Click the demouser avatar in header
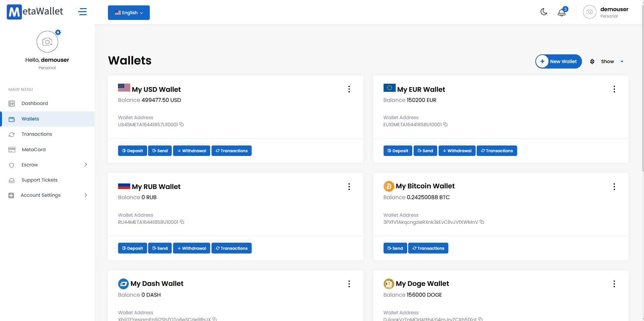644x321 pixels. pyautogui.click(x=589, y=12)
